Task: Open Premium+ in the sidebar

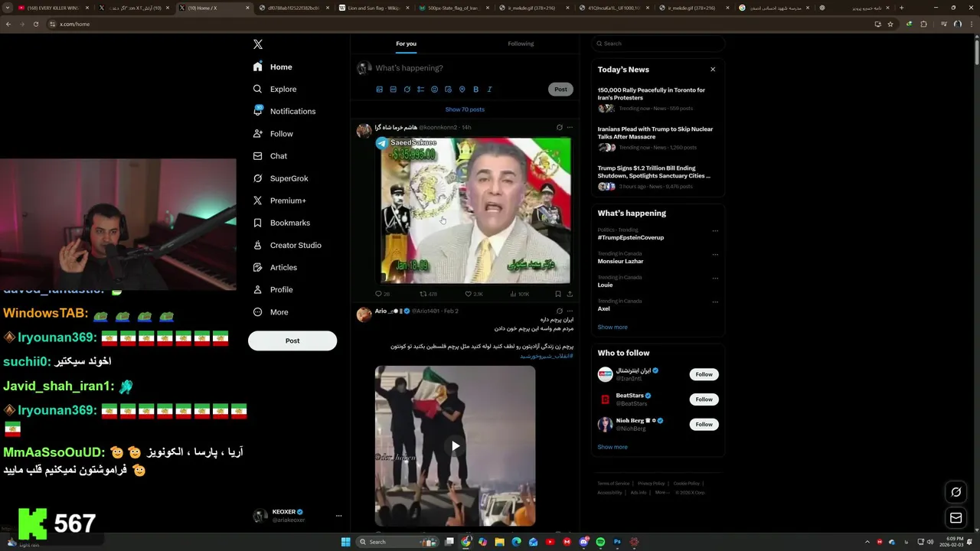Action: point(279,201)
